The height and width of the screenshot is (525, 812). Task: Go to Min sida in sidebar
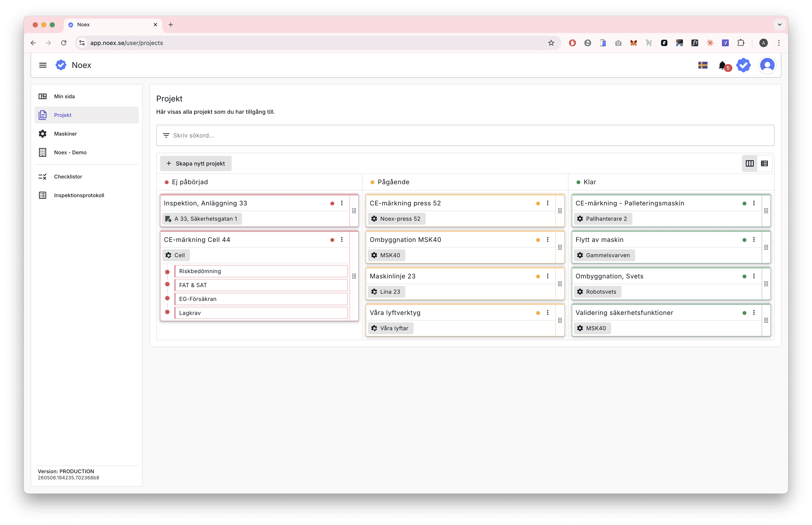coord(87,97)
